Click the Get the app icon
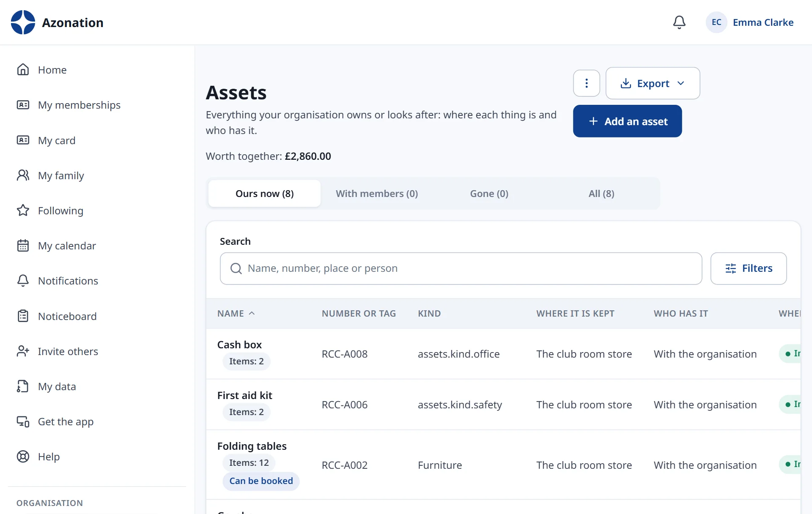This screenshot has width=812, height=514. pyautogui.click(x=23, y=421)
